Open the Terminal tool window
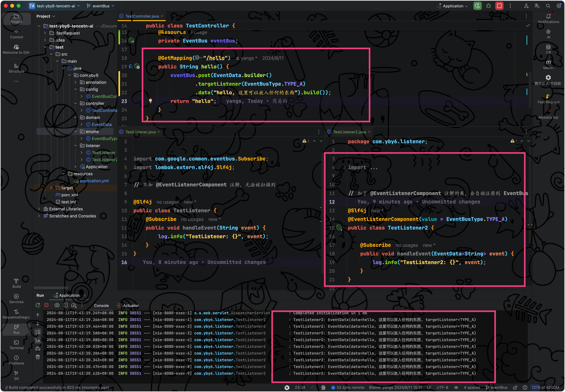The height and width of the screenshot is (392, 565). [16, 345]
